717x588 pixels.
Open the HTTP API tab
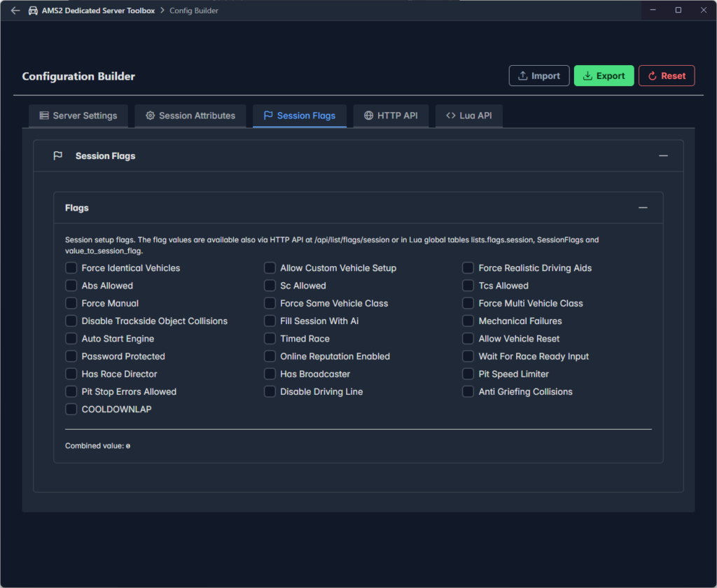click(x=391, y=115)
